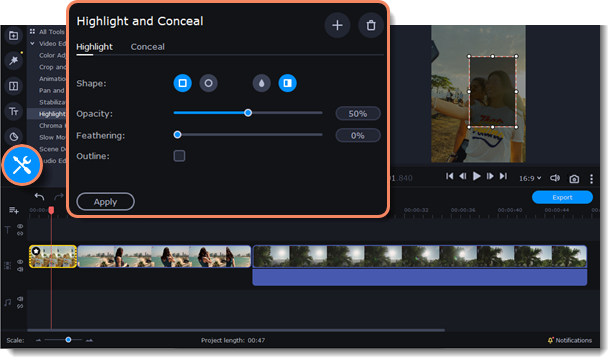
Task: Switch to the Highlight tab
Action: pyautogui.click(x=94, y=47)
